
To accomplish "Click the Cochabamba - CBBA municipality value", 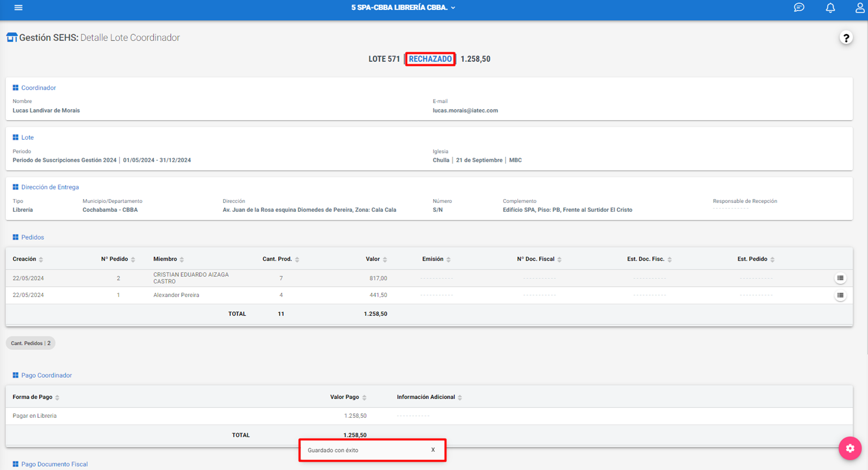I will click(x=110, y=210).
